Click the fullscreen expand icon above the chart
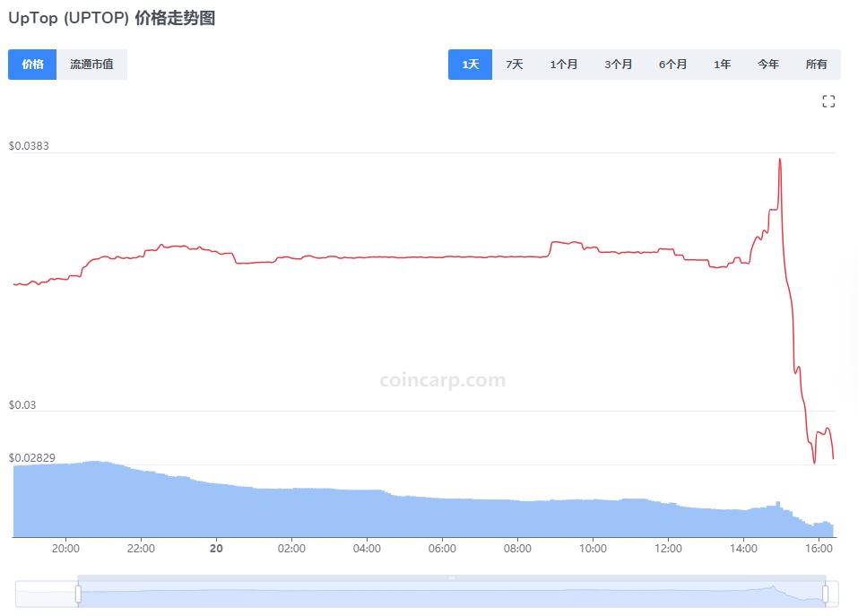This screenshot has width=858, height=616. [828, 101]
